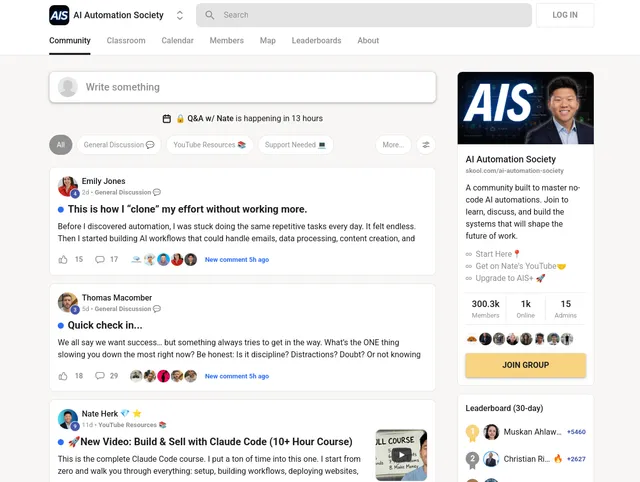Switch to the Classroom tab
This screenshot has height=482, width=640.
coord(126,41)
